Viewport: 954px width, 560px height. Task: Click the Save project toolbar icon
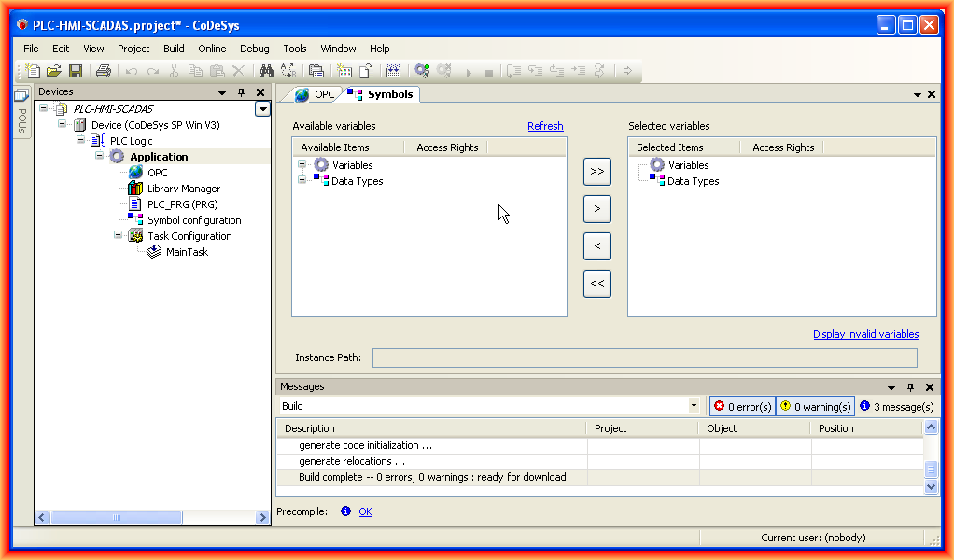(x=76, y=71)
